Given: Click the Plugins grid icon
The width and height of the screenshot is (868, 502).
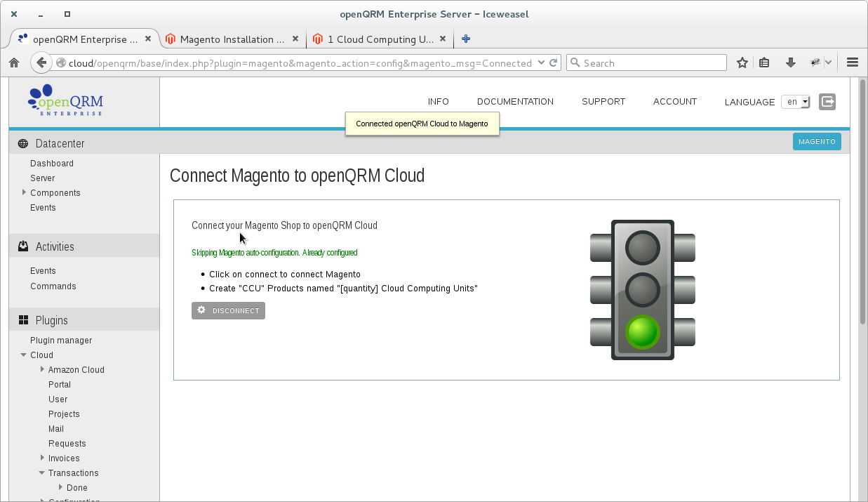Looking at the screenshot, I should tap(23, 320).
